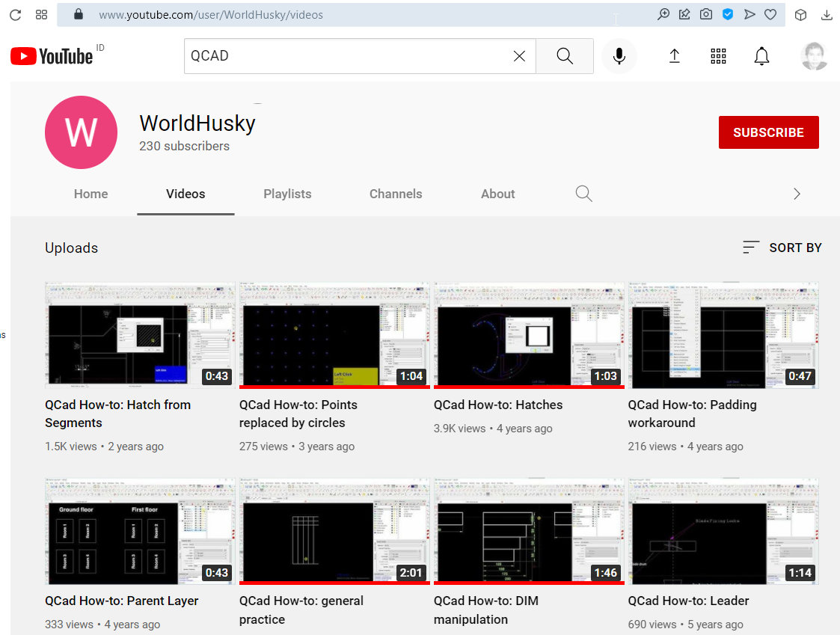Start voice search with microphone
The width and height of the screenshot is (840, 635).
coord(619,56)
